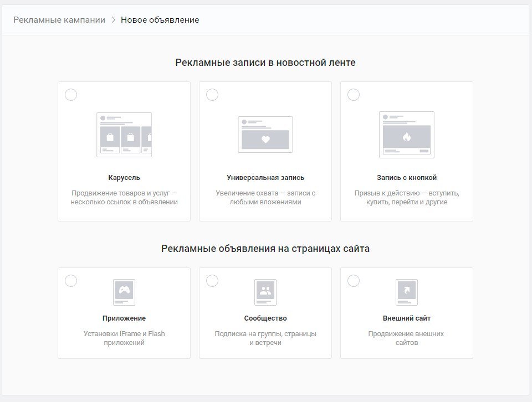Select the Карусель radio button
The image size is (532, 402).
pos(71,95)
